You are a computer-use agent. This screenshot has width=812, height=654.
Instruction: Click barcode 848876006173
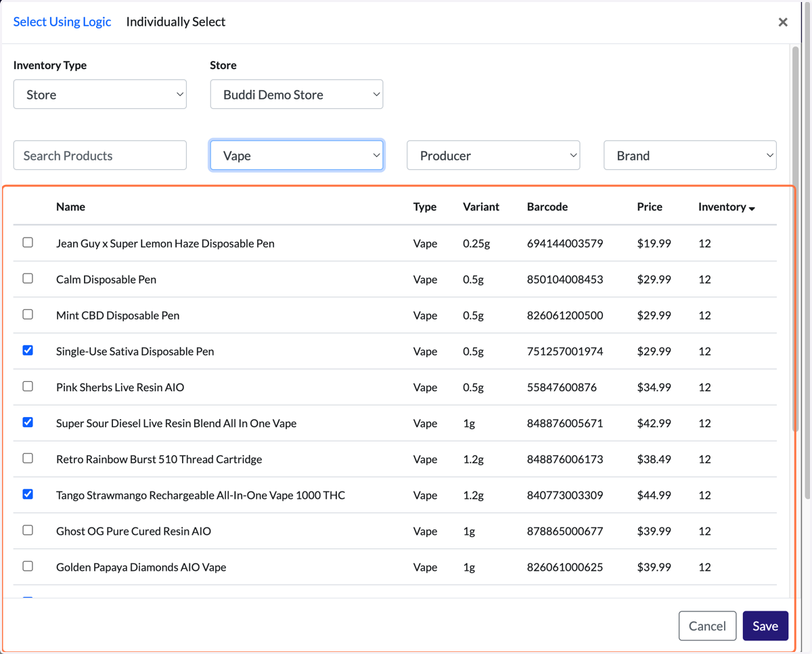(x=565, y=459)
